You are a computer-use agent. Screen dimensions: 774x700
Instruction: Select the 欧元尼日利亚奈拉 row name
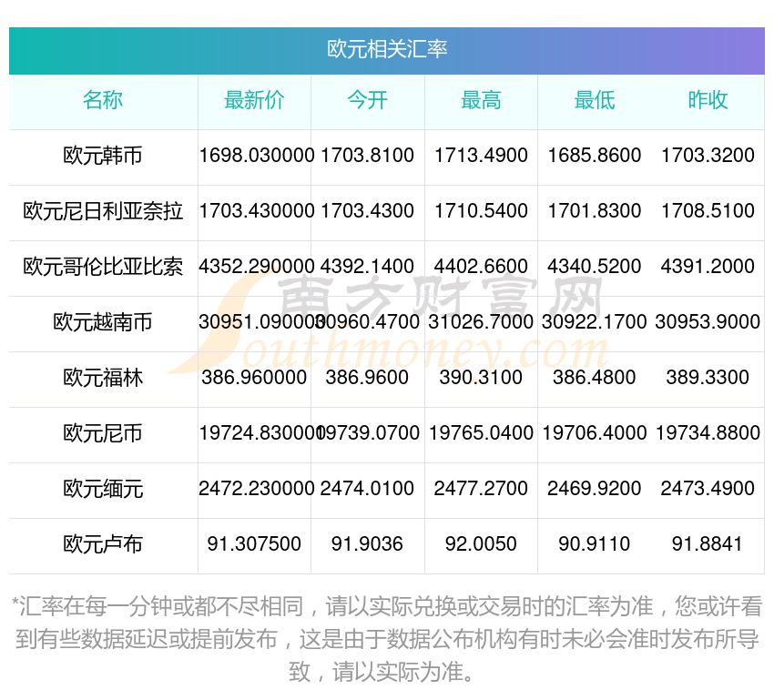pyautogui.click(x=103, y=211)
